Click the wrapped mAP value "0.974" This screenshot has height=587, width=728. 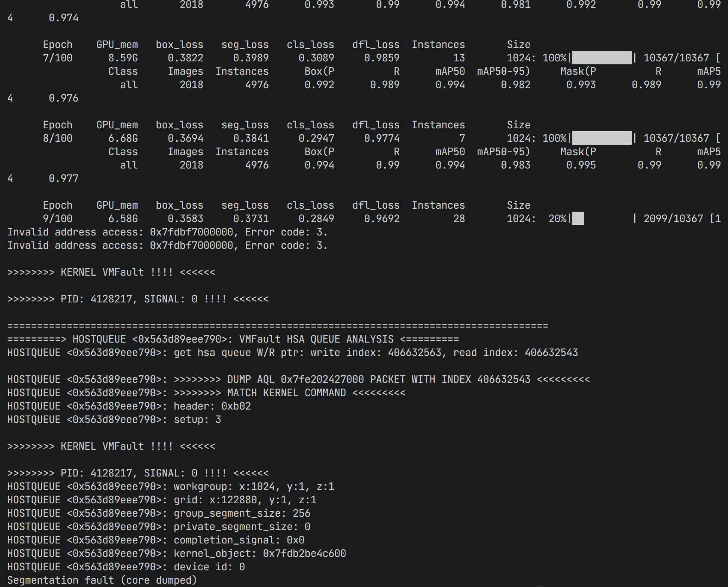[x=64, y=17]
